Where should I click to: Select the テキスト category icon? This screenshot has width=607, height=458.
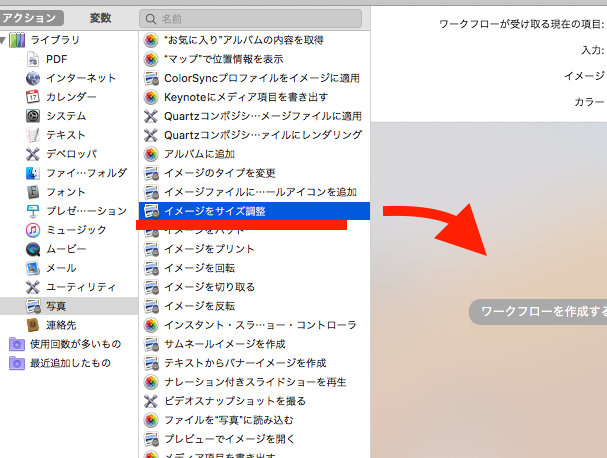coord(33,135)
